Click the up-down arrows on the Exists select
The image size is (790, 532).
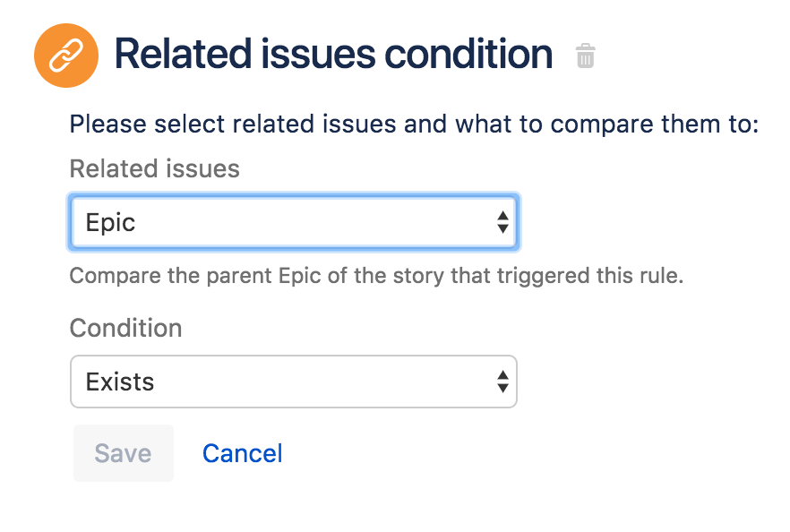click(x=502, y=382)
